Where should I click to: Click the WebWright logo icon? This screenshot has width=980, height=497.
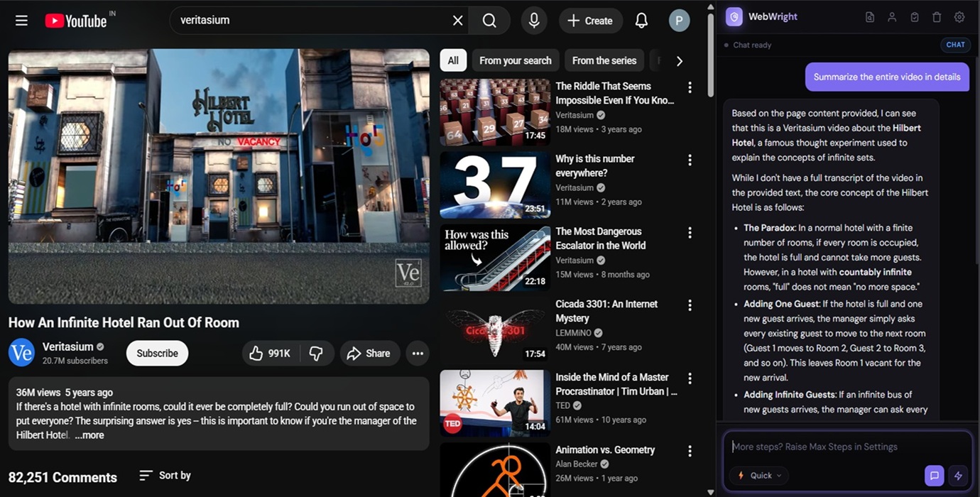click(x=734, y=17)
